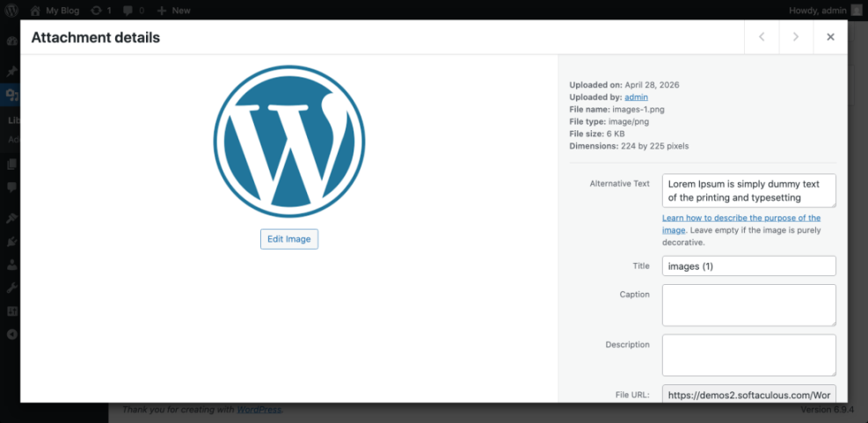
Task: Click the WordPress link in the footer
Action: [x=259, y=410]
